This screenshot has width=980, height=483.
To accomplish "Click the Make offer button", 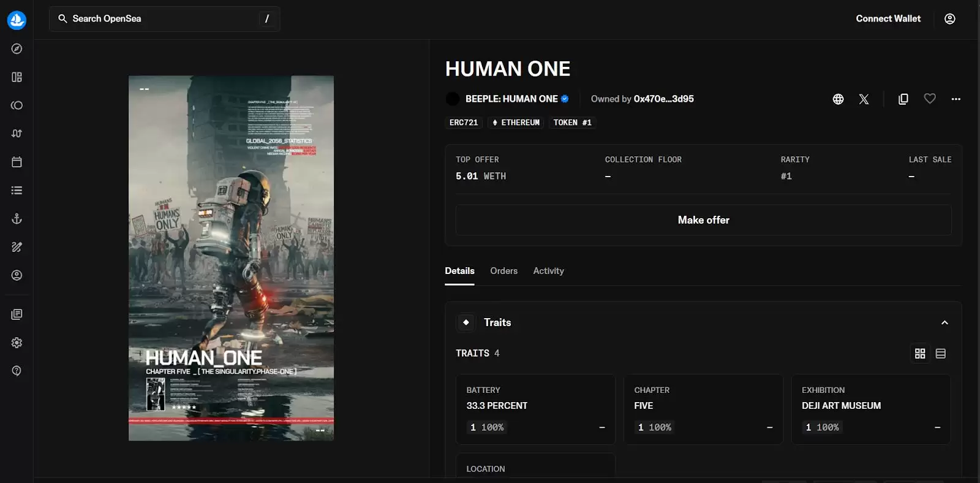I will [x=703, y=220].
